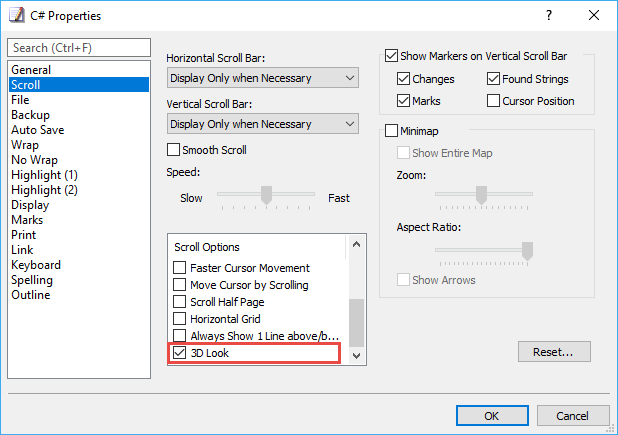
Task: Uncheck the Found Strings checkbox
Action: click(493, 78)
